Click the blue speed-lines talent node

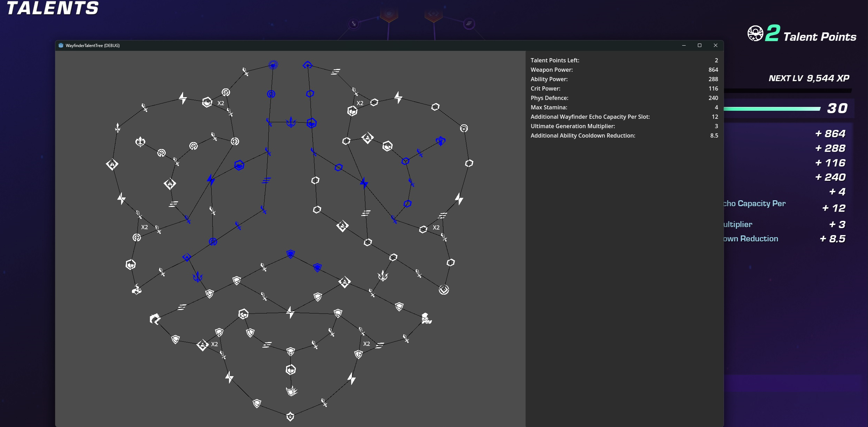point(267,180)
